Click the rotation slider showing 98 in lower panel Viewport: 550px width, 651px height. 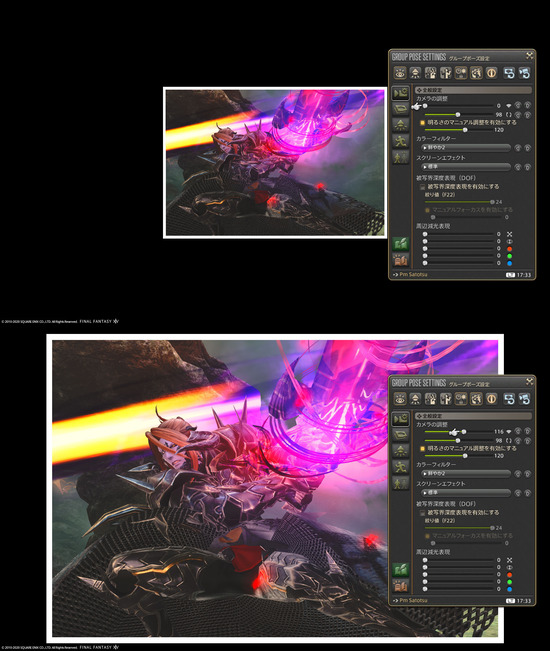click(459, 441)
